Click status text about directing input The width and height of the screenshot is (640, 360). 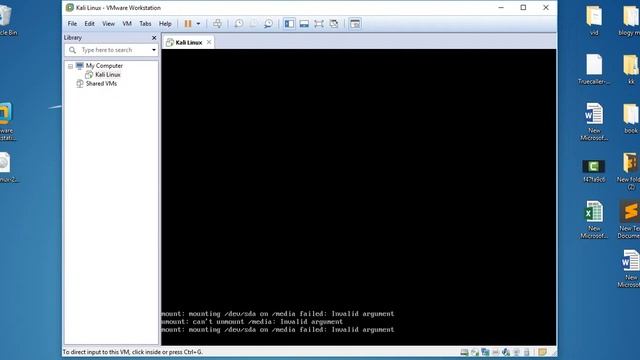click(133, 352)
